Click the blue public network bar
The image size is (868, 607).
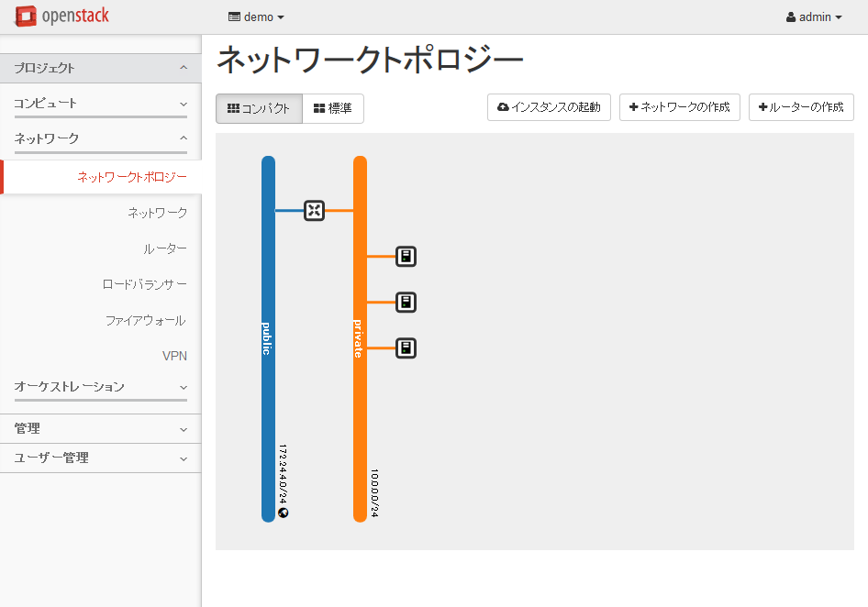tap(269, 338)
